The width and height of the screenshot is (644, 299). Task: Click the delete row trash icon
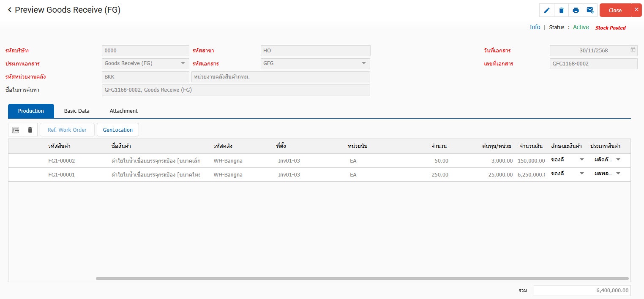click(x=30, y=130)
